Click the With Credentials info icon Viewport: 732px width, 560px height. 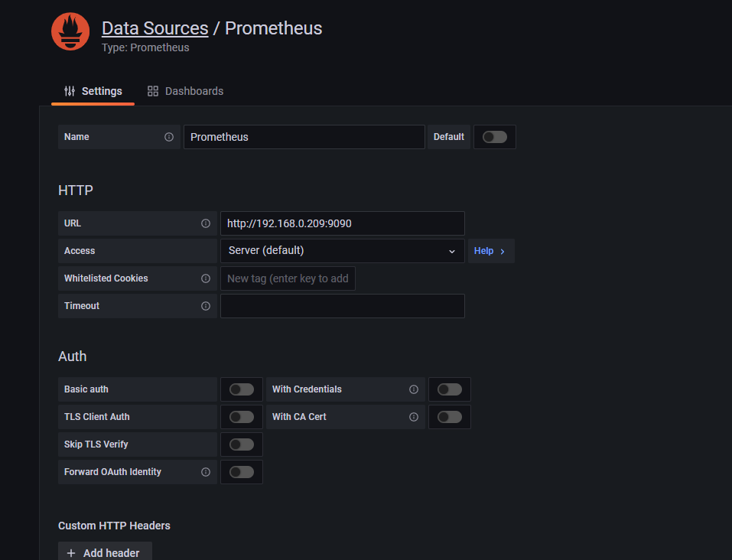(414, 389)
